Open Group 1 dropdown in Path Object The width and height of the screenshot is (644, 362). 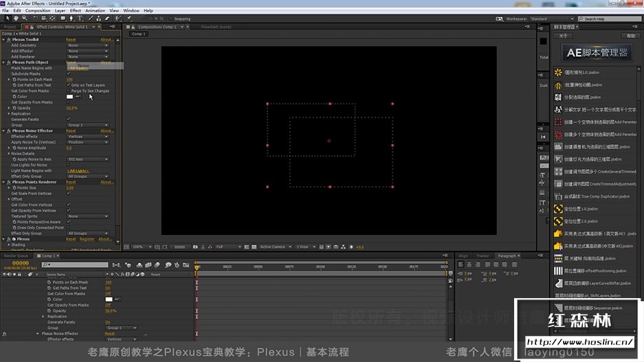[x=88, y=125]
